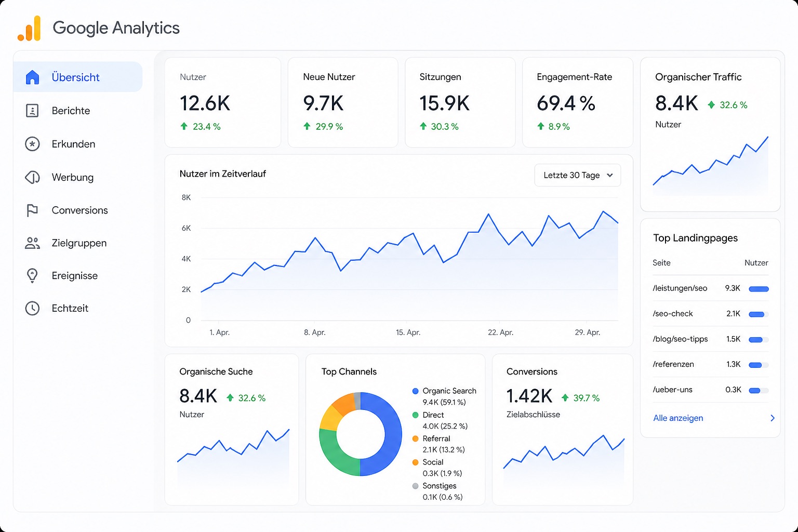This screenshot has width=798, height=532.
Task: Click the 69.4 % Engagement-Rate value
Action: coord(566,103)
